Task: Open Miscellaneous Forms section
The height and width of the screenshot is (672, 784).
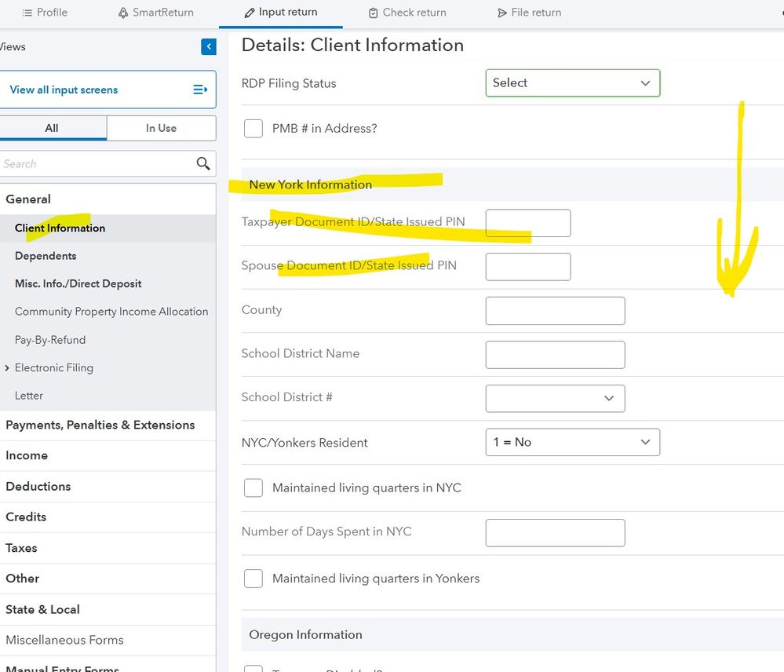Action: [x=108, y=640]
